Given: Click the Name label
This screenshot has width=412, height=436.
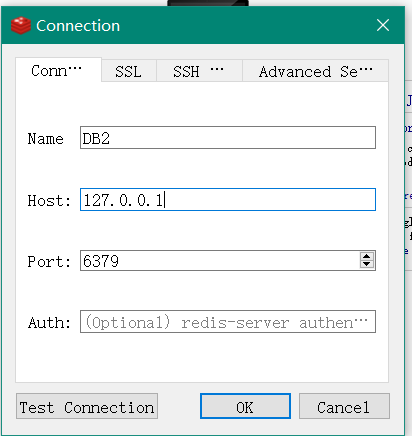Looking at the screenshot, I should tap(45, 139).
